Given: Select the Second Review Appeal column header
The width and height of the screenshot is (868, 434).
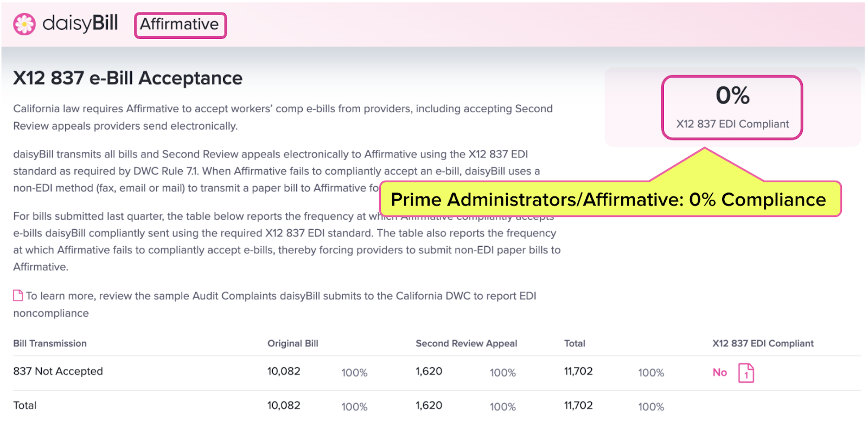Looking at the screenshot, I should point(467,343).
